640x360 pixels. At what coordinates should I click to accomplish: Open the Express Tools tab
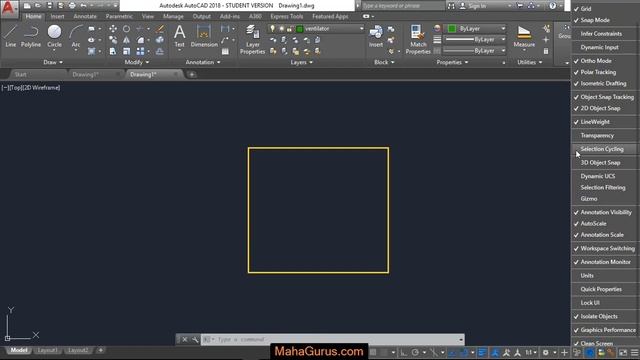[287, 16]
